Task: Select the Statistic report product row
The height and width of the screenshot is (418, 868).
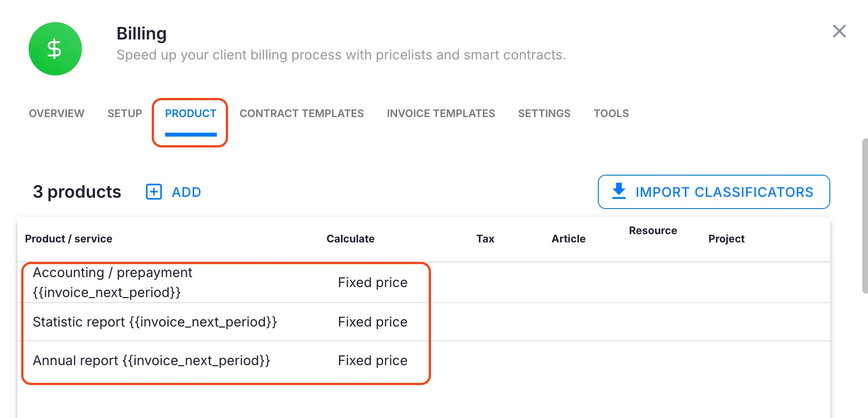Action: [154, 322]
